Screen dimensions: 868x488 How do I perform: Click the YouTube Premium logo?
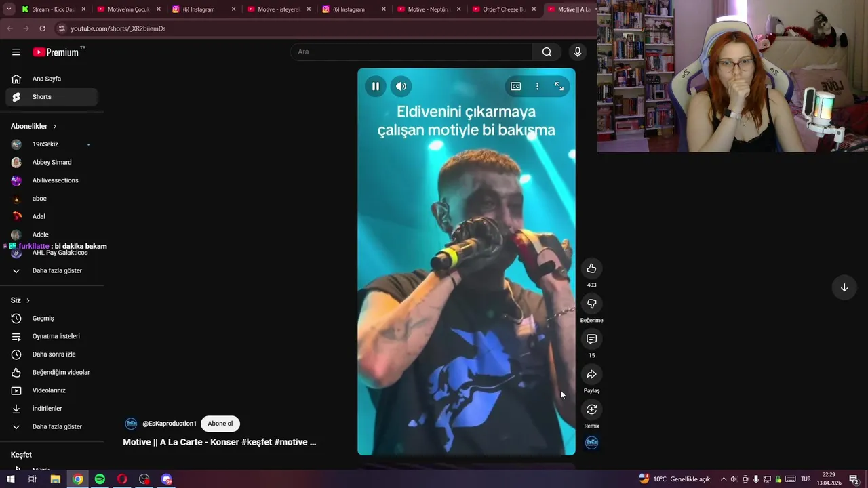[x=57, y=52]
